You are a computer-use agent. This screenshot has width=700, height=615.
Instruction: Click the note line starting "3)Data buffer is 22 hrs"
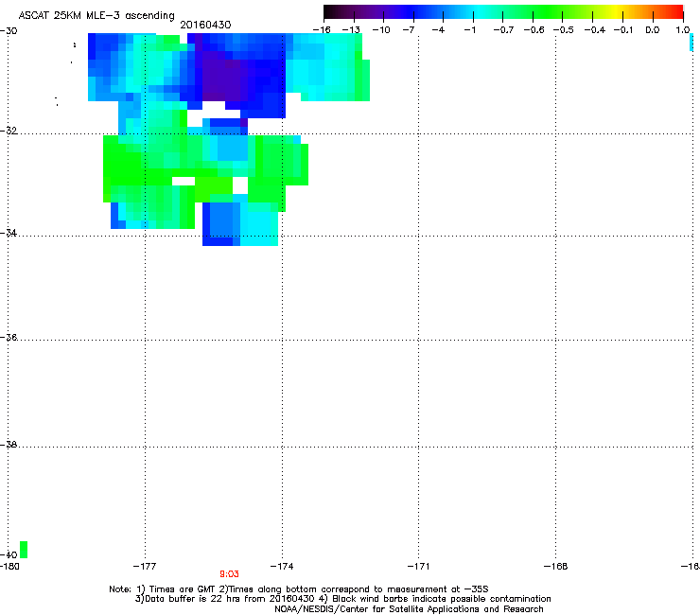(x=342, y=599)
